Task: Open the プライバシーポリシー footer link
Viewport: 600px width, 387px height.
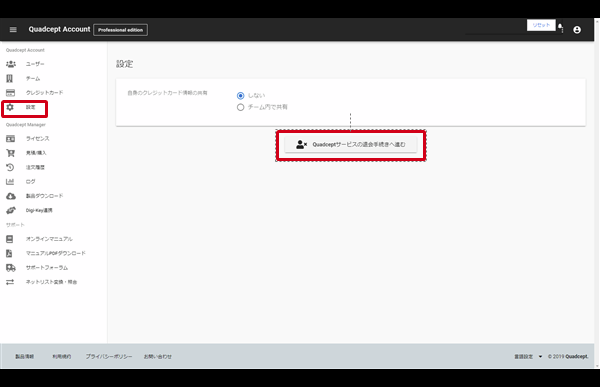Action: pos(109,356)
